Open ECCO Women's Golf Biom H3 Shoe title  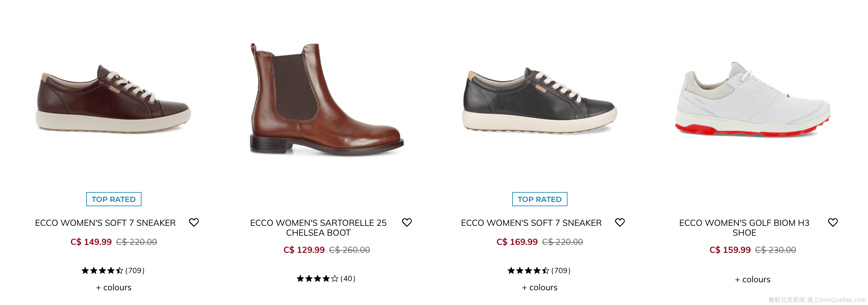tap(744, 227)
